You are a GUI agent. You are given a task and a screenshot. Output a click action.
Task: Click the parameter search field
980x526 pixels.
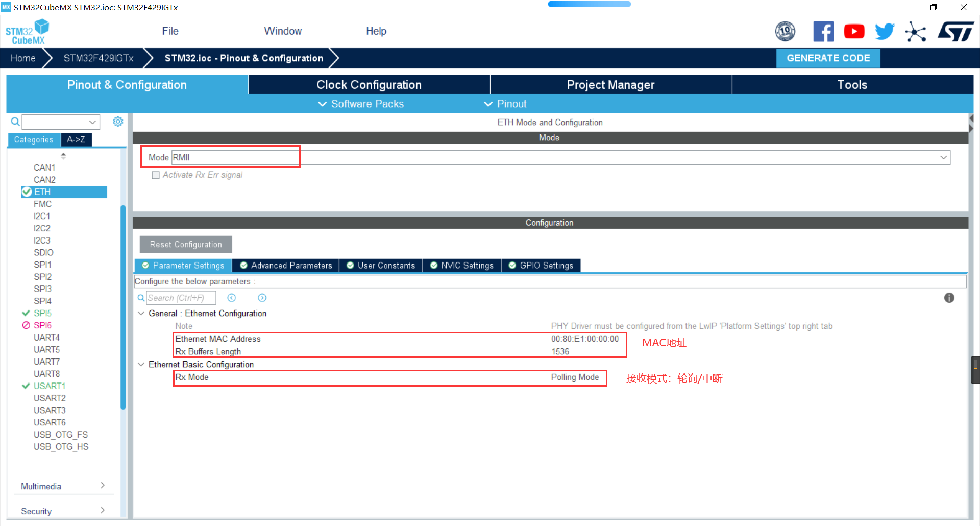pyautogui.click(x=181, y=298)
